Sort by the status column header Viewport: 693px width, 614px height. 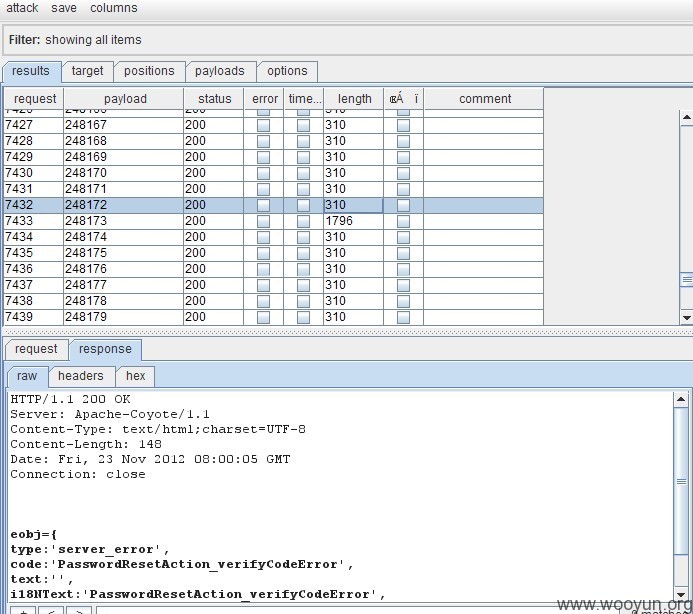click(214, 99)
